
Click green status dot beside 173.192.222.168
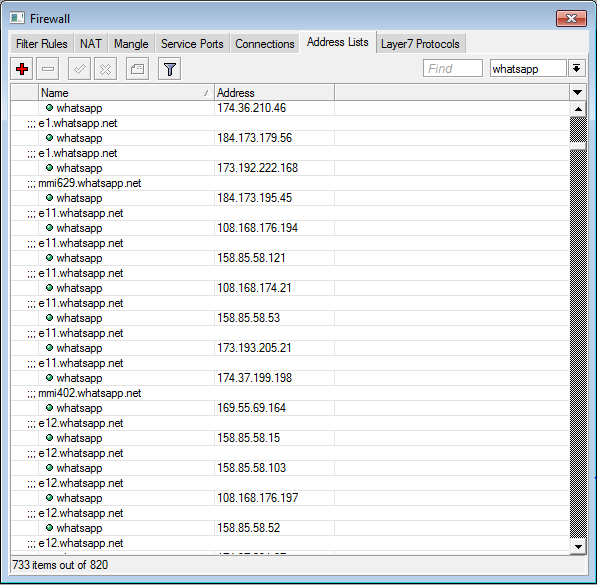(49, 168)
